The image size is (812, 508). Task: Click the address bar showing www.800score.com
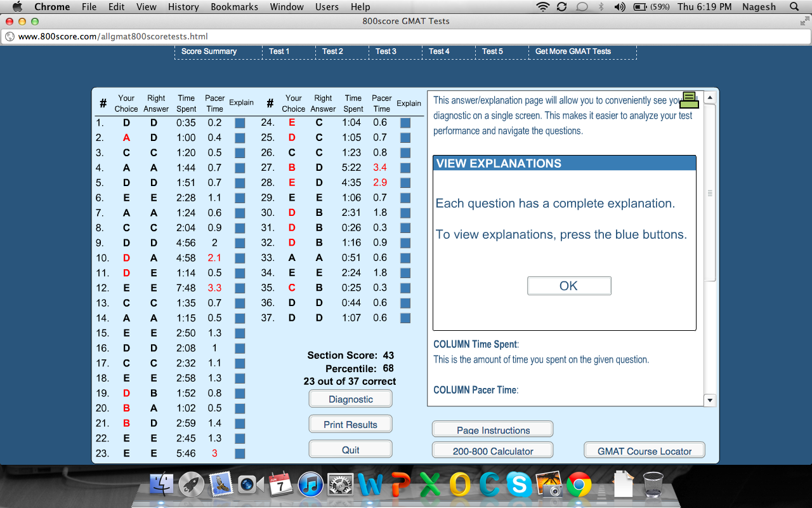tap(406, 36)
